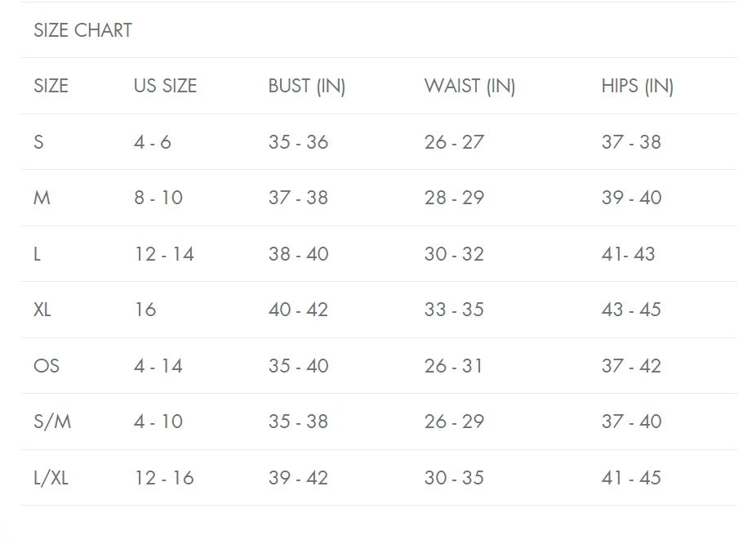
Task: Select the M size row label
Action: tap(42, 198)
